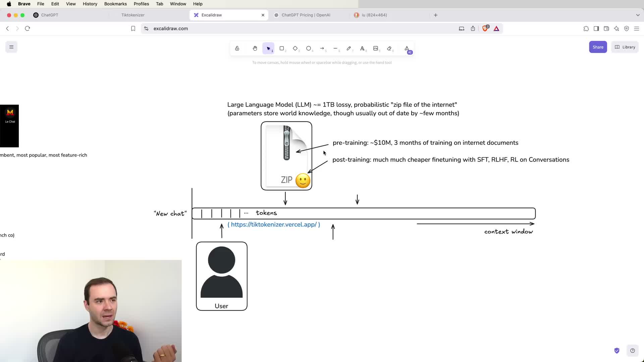
Task: Select the Ellipse shape tool
Action: coord(309,48)
